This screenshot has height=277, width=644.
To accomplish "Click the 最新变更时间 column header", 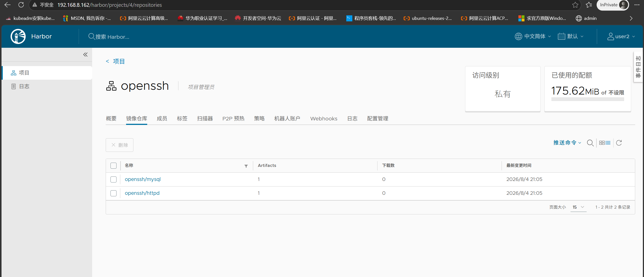I will 519,165.
